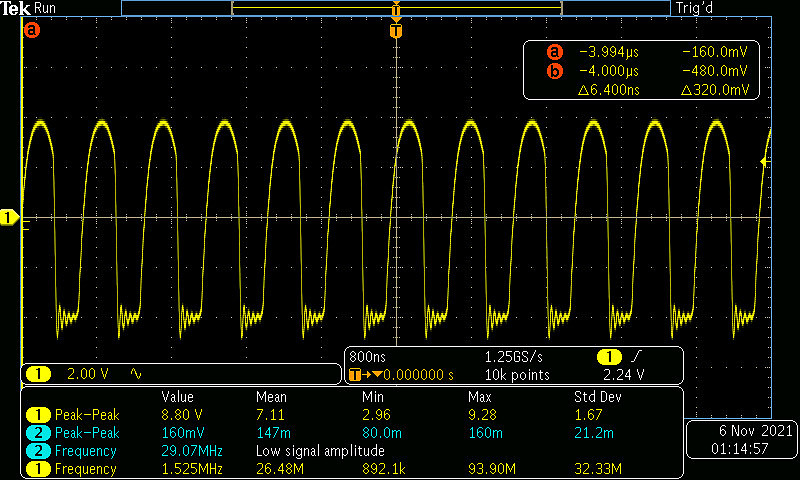The height and width of the screenshot is (480, 800).
Task: Click the 1.525MHz frequency value
Action: point(192,469)
